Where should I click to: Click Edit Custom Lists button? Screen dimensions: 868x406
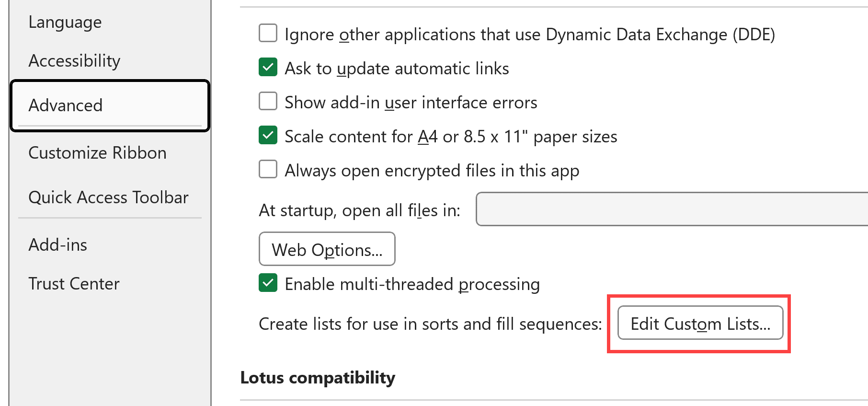(700, 324)
